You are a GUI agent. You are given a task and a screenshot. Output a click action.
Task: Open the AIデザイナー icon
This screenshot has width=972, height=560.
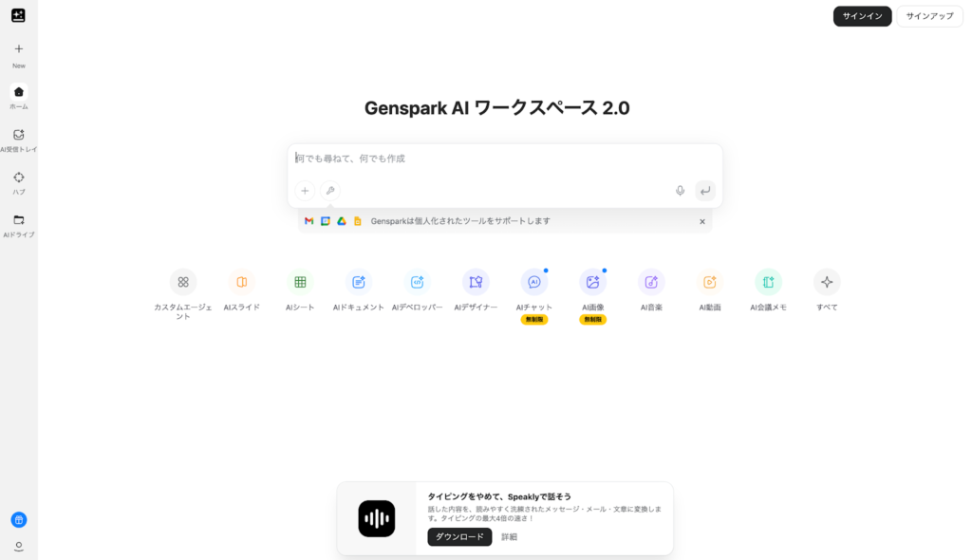[476, 282]
